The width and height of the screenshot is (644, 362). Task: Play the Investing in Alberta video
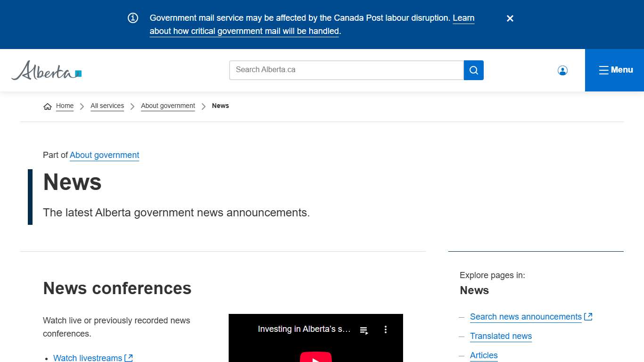point(315,357)
